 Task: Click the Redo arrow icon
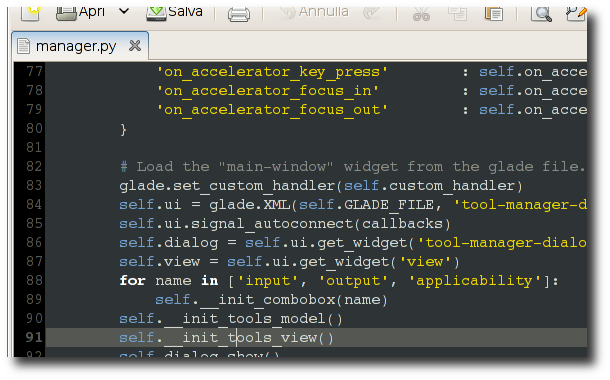370,13
